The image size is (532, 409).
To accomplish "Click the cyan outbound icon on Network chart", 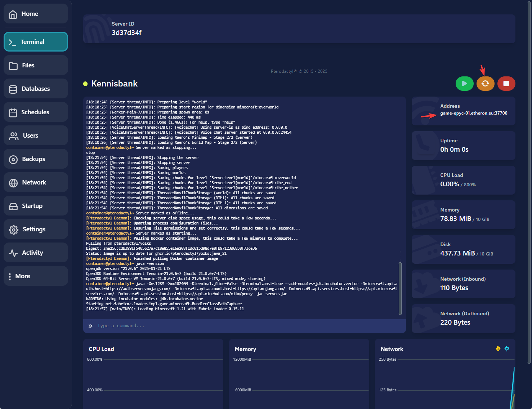I will pos(507,349).
